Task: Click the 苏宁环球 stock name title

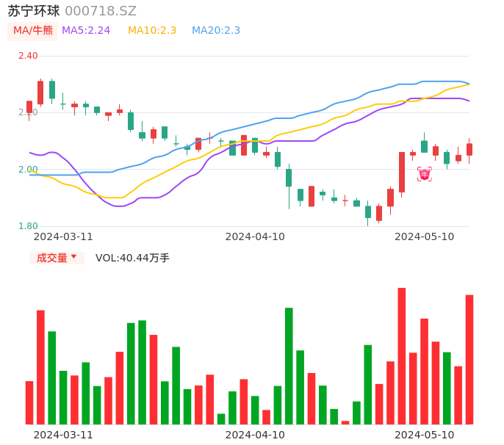Action: click(34, 11)
